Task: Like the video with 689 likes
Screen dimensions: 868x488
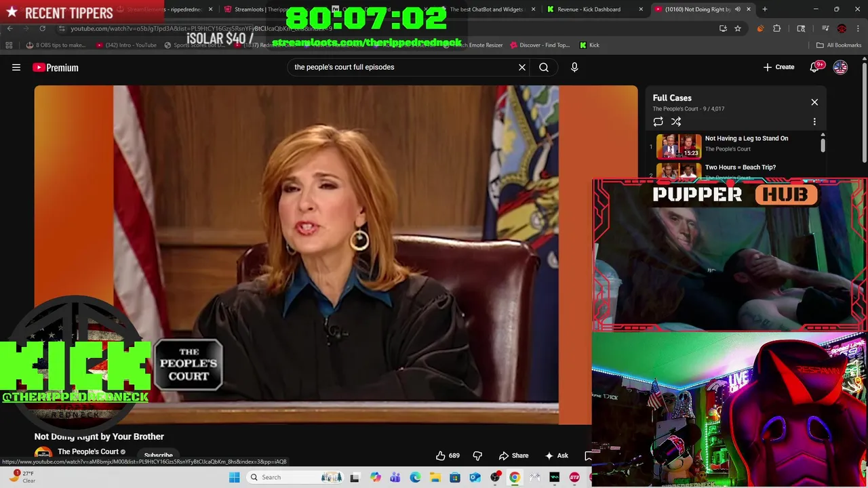Action: tap(448, 455)
